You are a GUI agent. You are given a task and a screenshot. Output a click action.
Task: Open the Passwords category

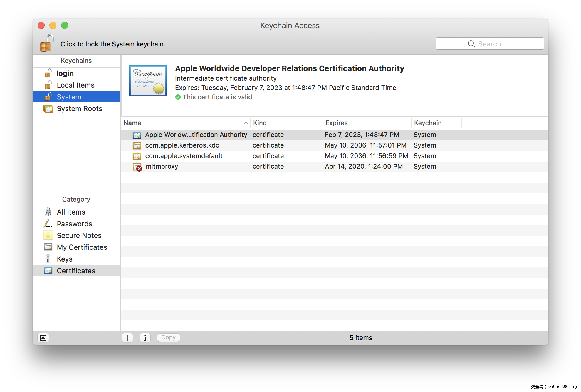tap(74, 224)
